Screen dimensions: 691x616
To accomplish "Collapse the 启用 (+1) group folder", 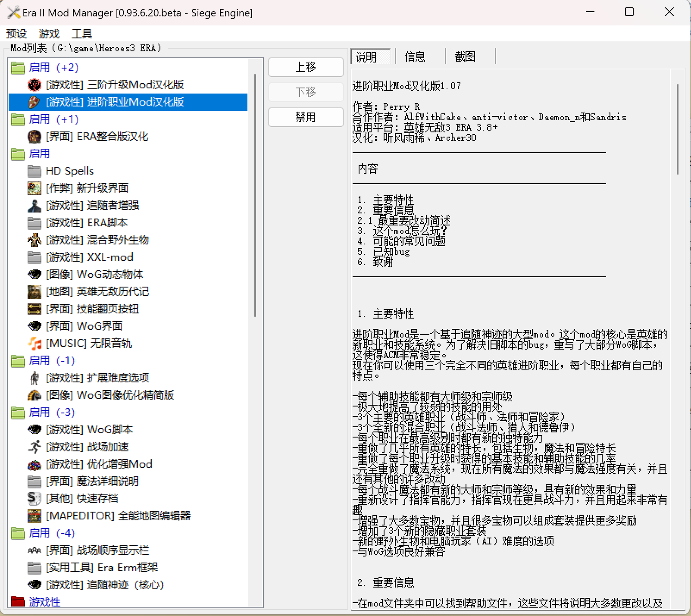I will pos(18,119).
